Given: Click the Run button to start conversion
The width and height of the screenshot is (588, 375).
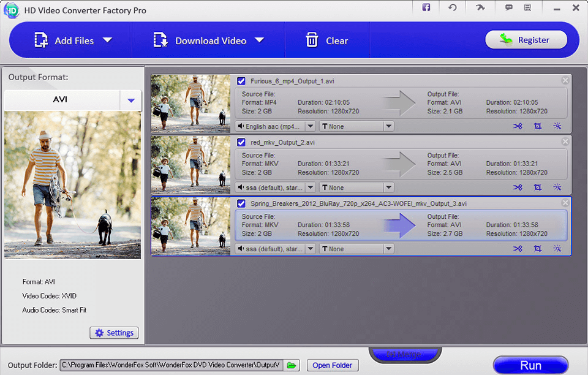Looking at the screenshot, I should pyautogui.click(x=530, y=365).
